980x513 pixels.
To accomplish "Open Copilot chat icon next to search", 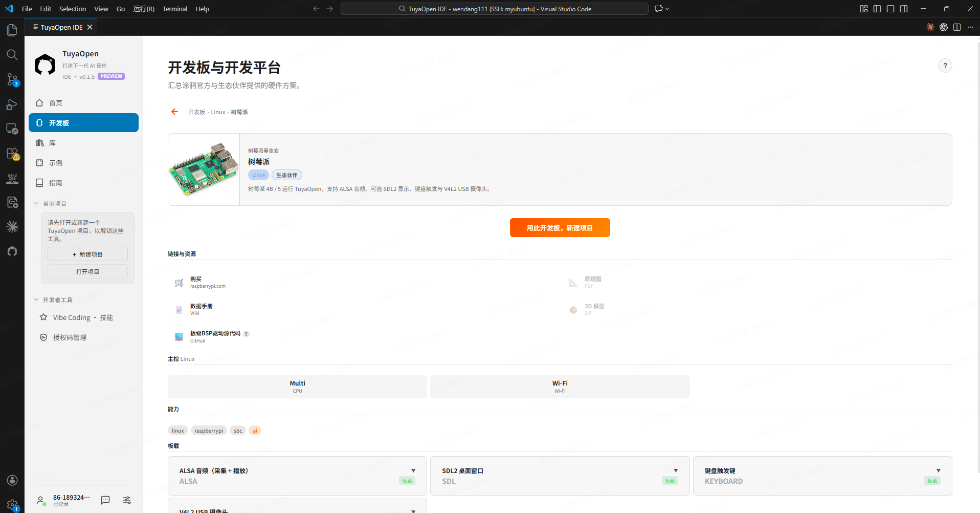I will [659, 9].
